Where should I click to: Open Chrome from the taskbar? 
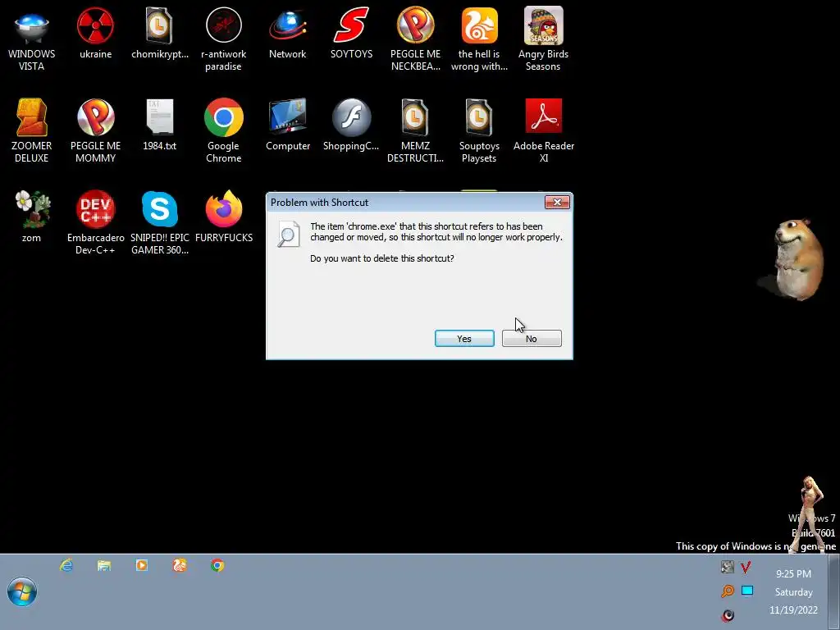click(x=217, y=565)
